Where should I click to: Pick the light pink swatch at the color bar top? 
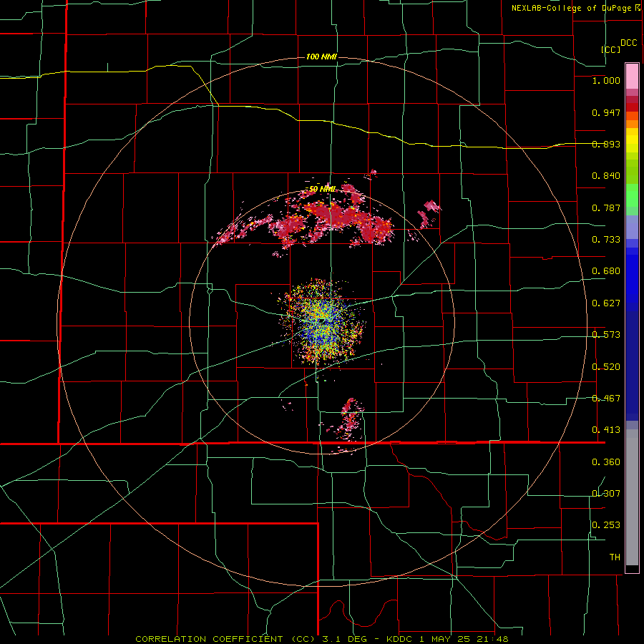coord(632,77)
